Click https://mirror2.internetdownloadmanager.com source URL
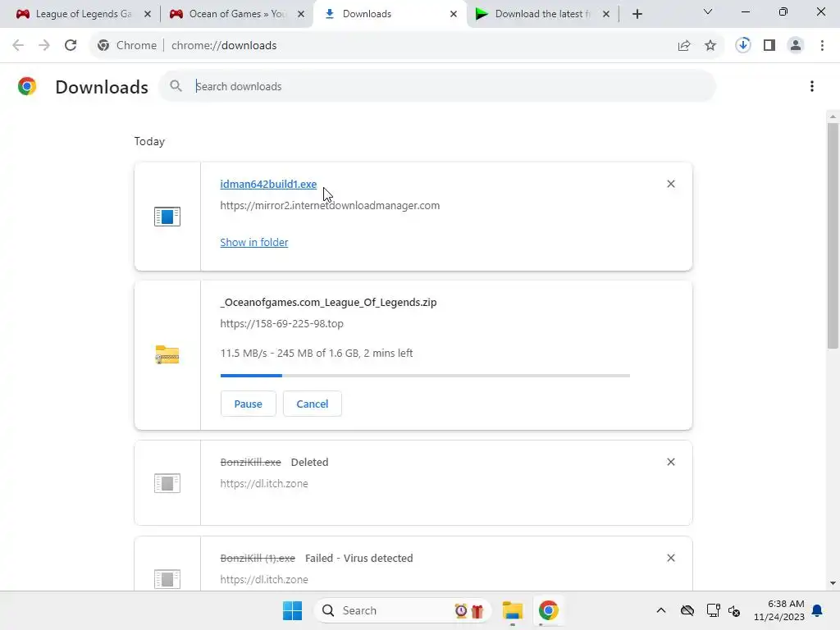Image resolution: width=840 pixels, height=630 pixels. [330, 205]
